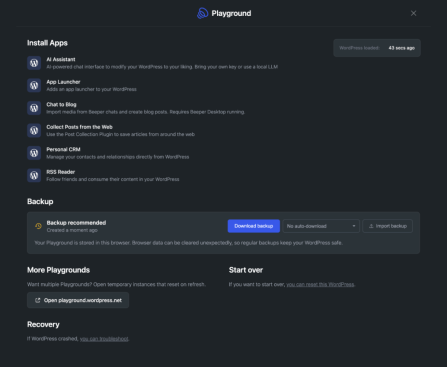Click the 'WordPress loaded' status badge
Image resolution: width=447 pixels, height=367 pixels.
tap(377, 48)
